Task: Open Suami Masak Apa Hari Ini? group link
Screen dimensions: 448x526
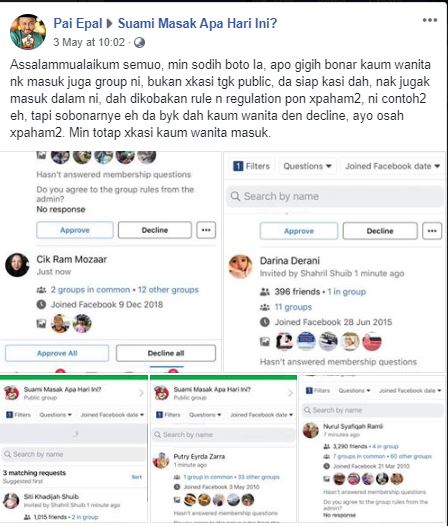Action: coord(197,23)
